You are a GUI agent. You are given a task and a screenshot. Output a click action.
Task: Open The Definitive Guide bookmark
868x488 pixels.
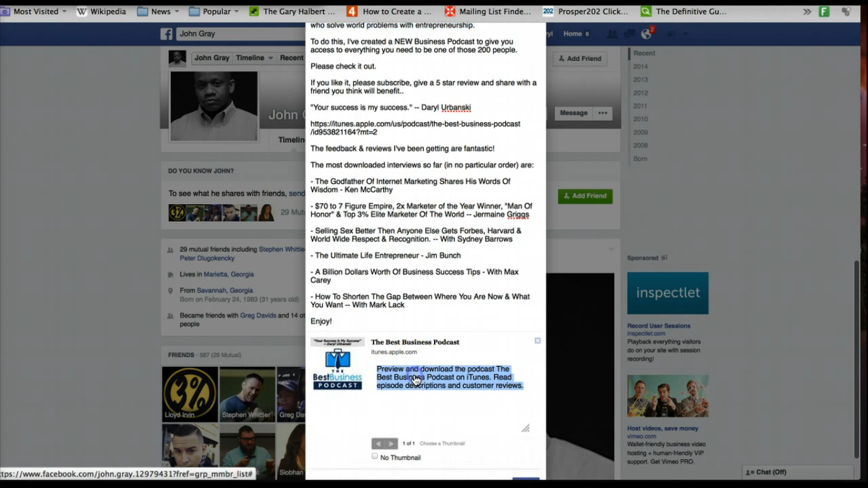684,11
